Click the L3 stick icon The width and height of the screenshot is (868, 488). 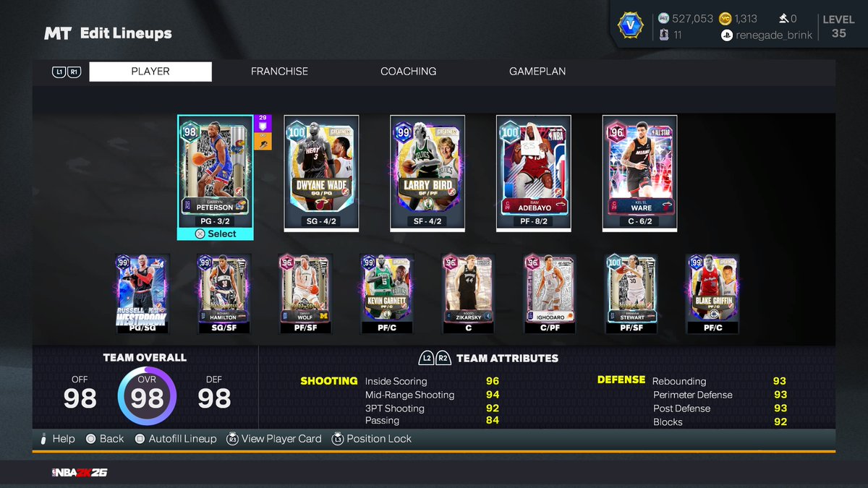(x=337, y=439)
